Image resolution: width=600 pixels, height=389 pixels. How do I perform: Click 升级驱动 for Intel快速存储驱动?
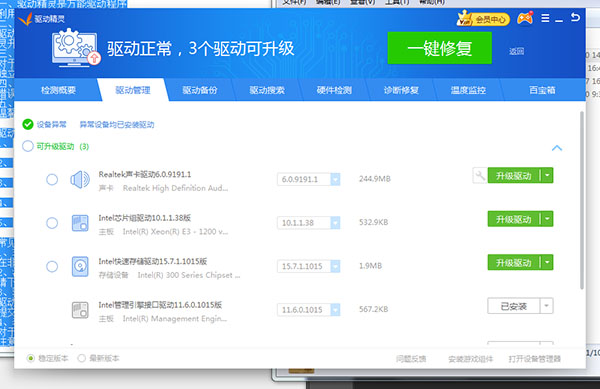pyautogui.click(x=514, y=262)
